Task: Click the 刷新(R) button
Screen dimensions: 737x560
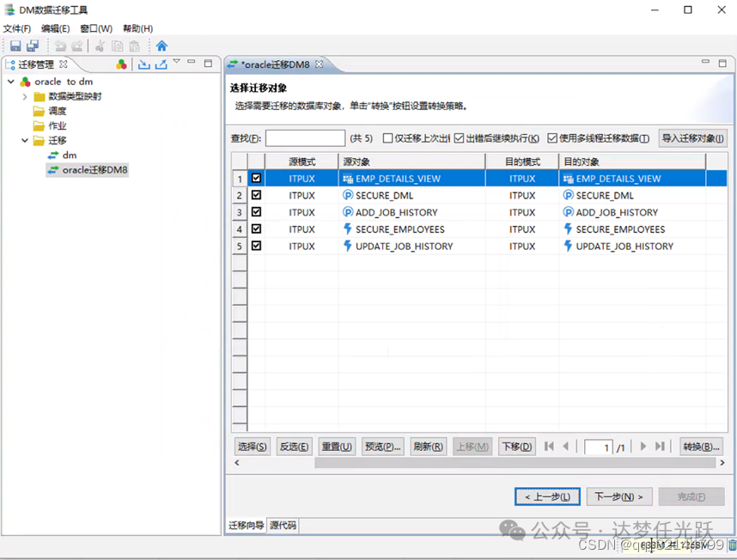Action: click(x=428, y=447)
